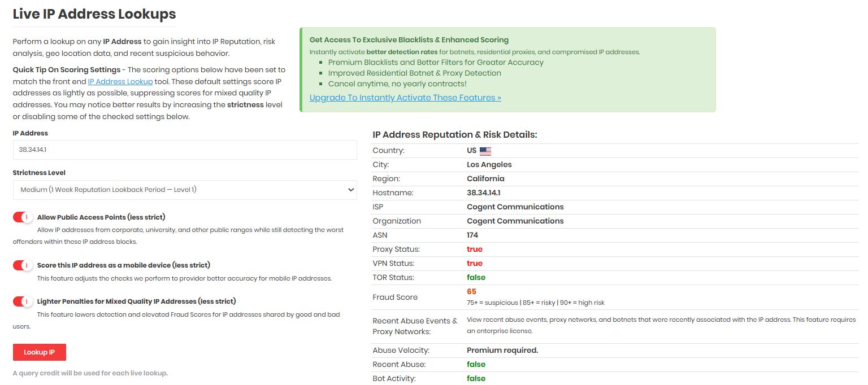Click the Hostname value 38.34.14.1
The image size is (868, 385).
[483, 193]
